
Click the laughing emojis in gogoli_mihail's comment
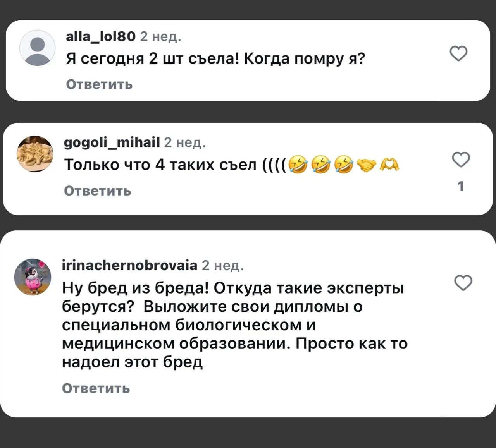tap(320, 165)
